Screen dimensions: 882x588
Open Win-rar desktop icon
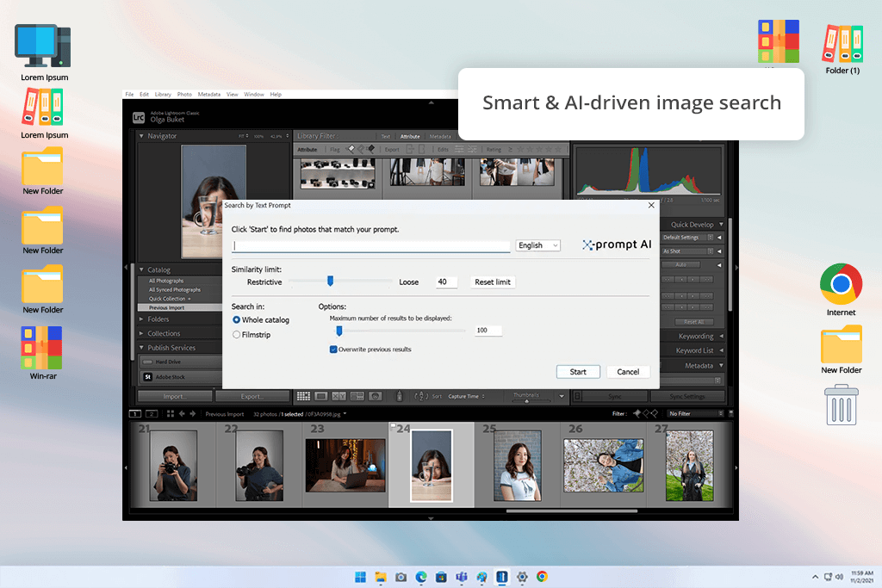tap(42, 354)
